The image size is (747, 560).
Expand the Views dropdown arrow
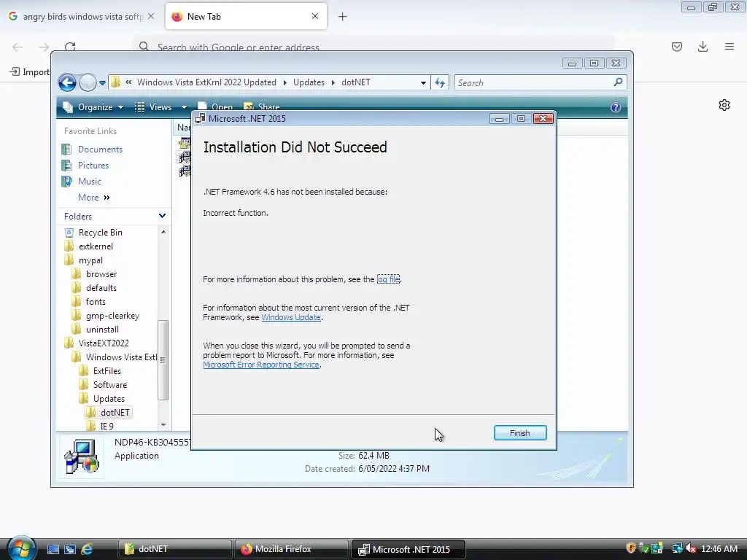click(184, 107)
